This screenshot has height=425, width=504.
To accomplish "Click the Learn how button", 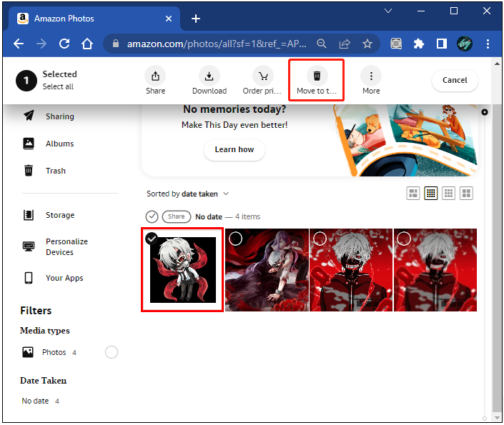I will [234, 149].
